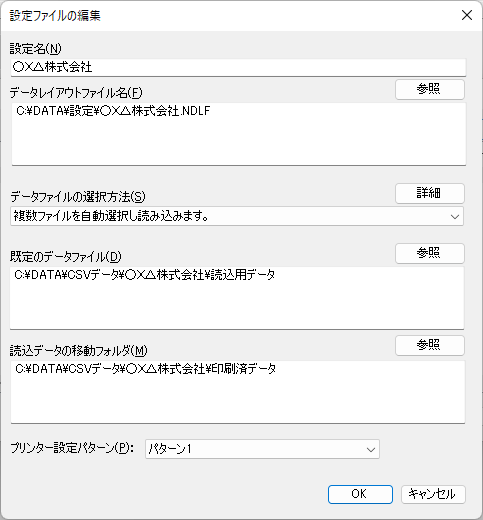Confirm the settings with OK
Image resolution: width=483 pixels, height=520 pixels.
360,494
